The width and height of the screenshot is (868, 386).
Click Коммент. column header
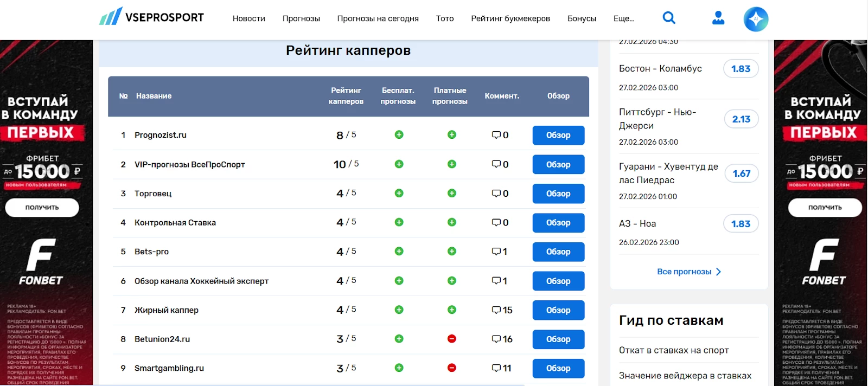pos(502,96)
